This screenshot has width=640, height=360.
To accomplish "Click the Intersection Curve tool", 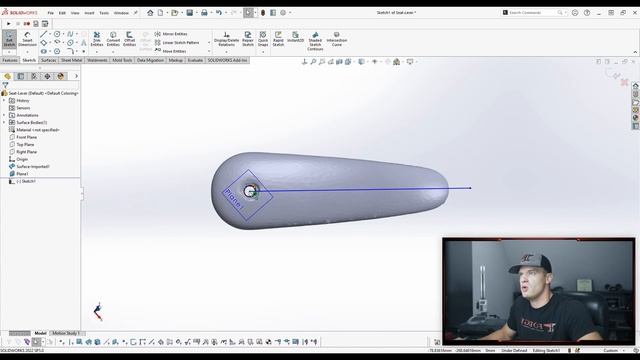I will click(337, 39).
